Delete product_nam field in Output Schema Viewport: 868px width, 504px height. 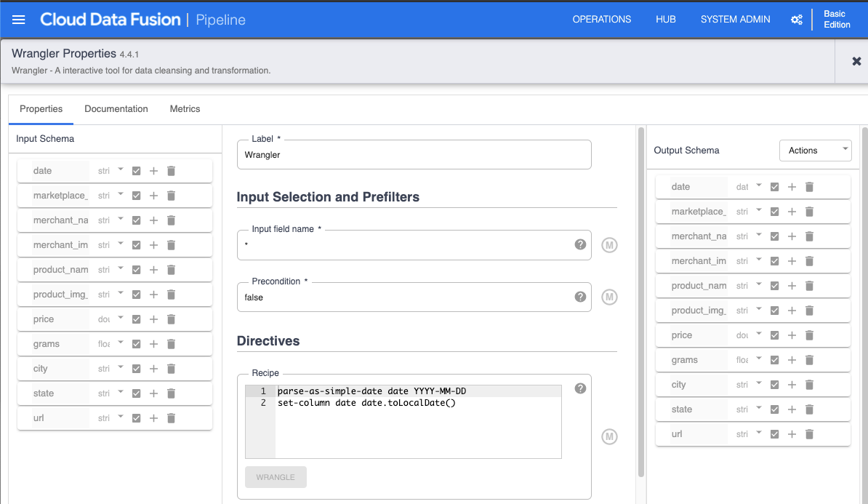tap(809, 286)
